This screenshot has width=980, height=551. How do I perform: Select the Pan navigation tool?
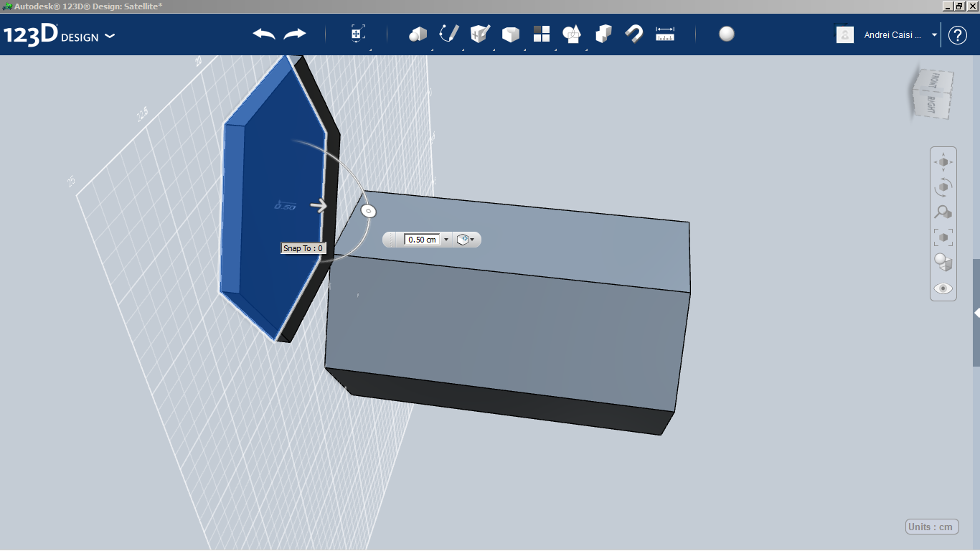tap(943, 162)
